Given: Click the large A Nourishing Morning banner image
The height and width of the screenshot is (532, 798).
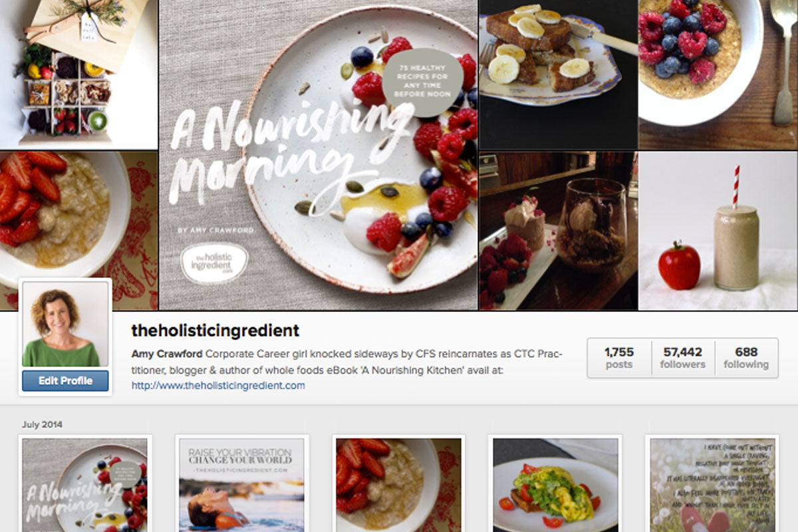Looking at the screenshot, I should (319, 155).
